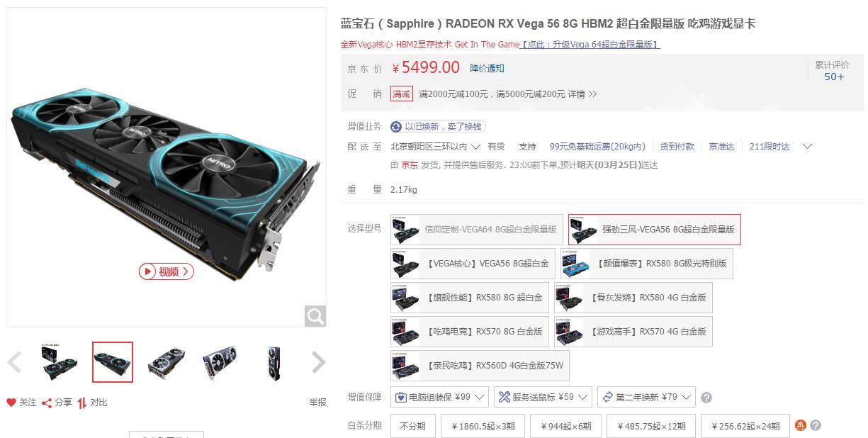Open the 升级Vega 64超白金限量版 link
Viewport: 868px width, 438px height.
coord(590,45)
